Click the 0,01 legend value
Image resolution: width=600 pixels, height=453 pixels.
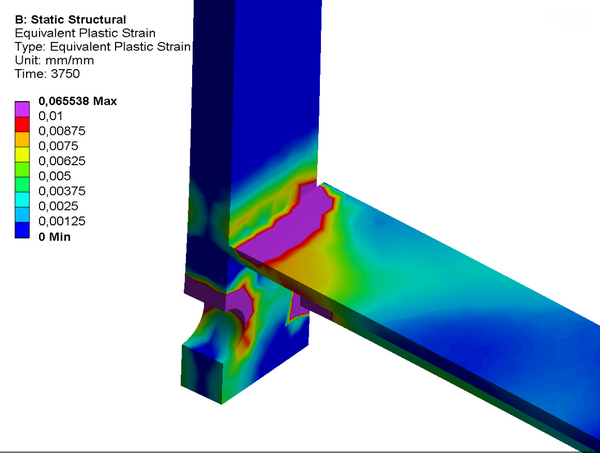51,116
